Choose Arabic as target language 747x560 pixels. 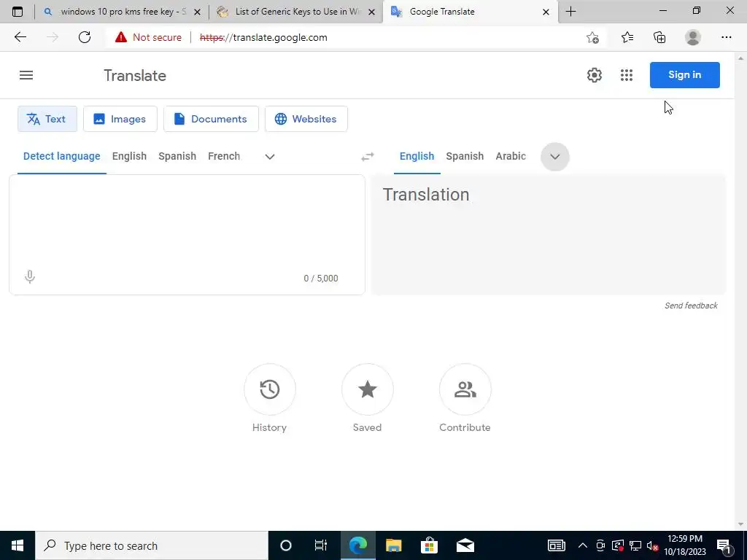[511, 156]
